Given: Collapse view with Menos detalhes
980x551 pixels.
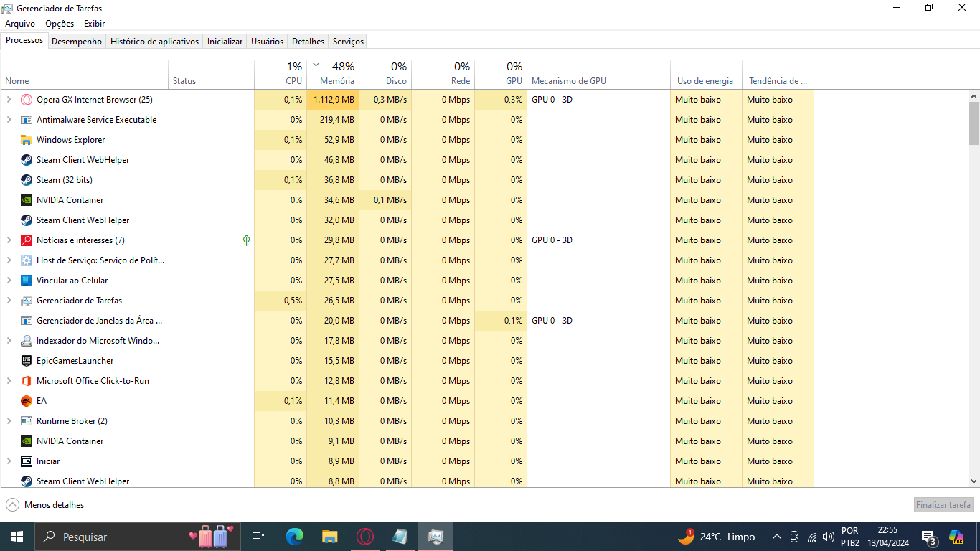Looking at the screenshot, I should (x=45, y=505).
